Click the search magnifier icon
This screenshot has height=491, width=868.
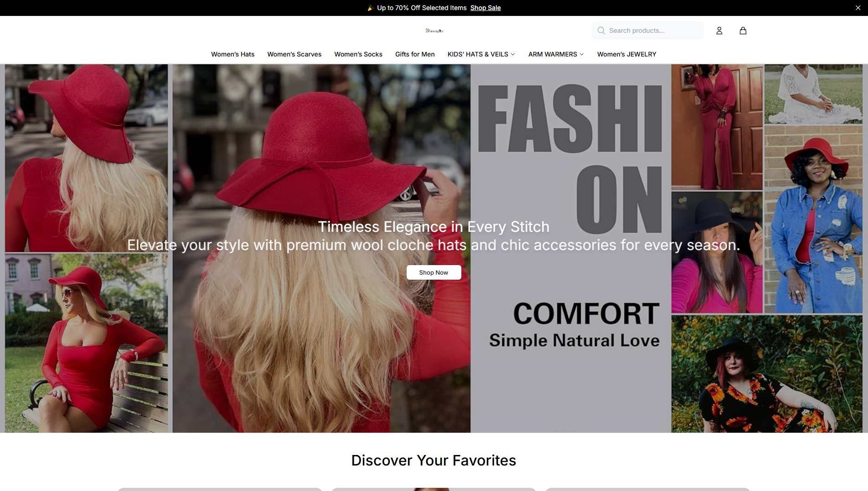pyautogui.click(x=601, y=31)
